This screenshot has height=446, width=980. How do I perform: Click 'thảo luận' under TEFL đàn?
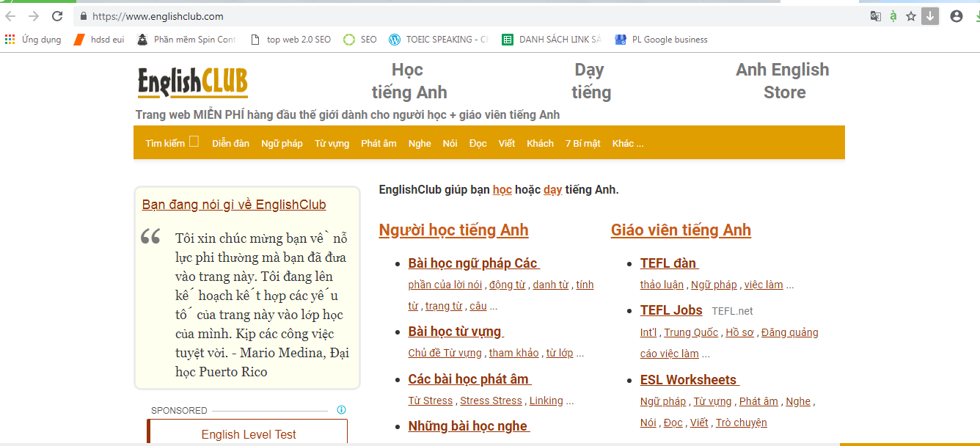(662, 285)
